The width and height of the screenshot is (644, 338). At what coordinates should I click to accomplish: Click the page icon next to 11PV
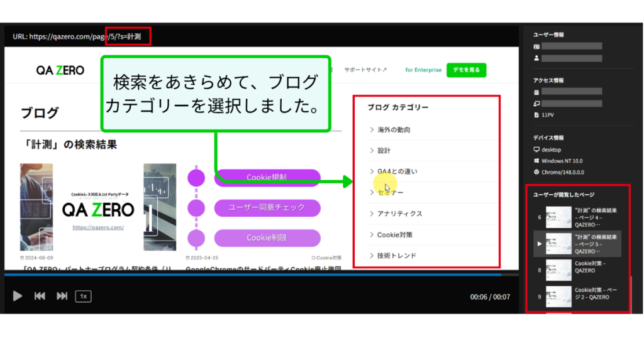point(536,115)
